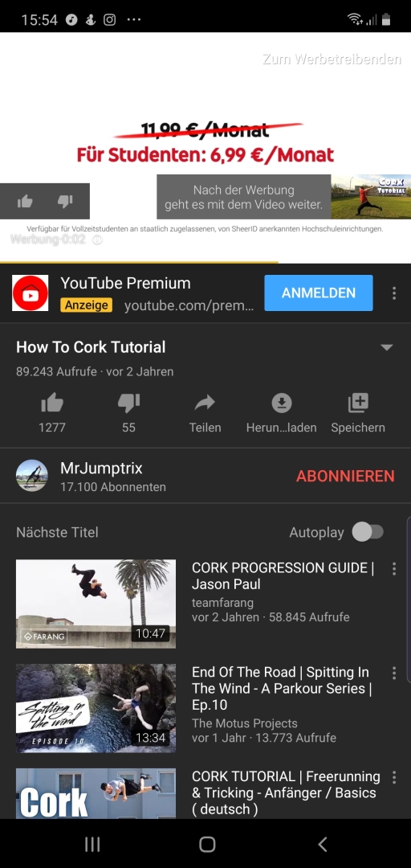Toggle the Autoplay switch
The image size is (411, 868).
(x=368, y=532)
